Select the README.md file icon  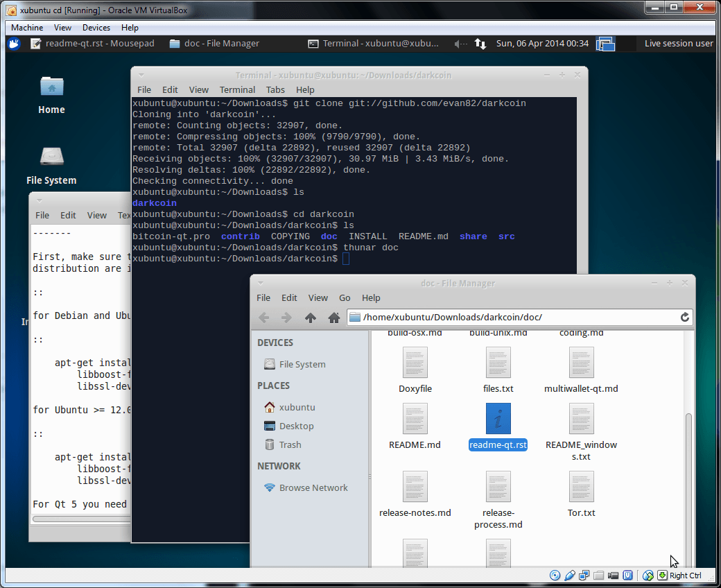pos(415,419)
